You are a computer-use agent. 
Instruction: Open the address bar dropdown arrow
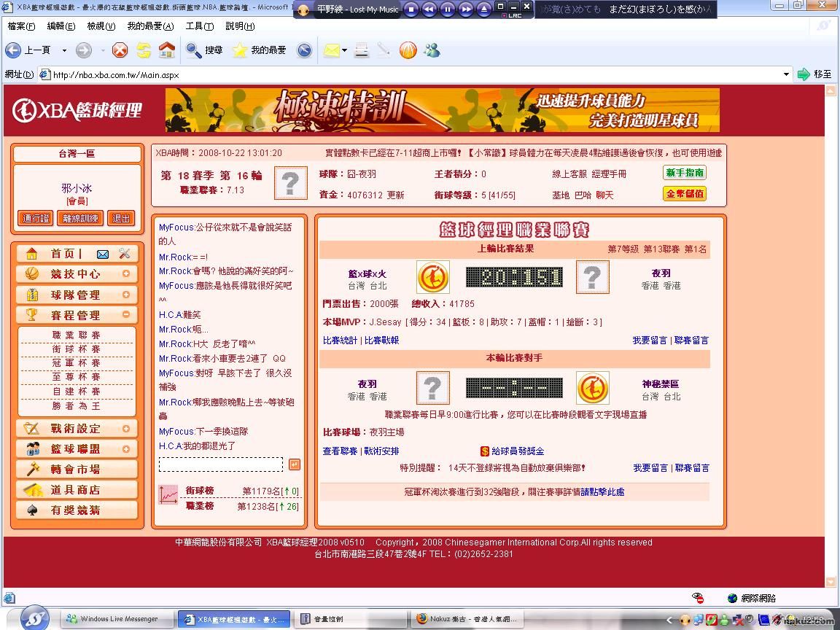tap(786, 74)
